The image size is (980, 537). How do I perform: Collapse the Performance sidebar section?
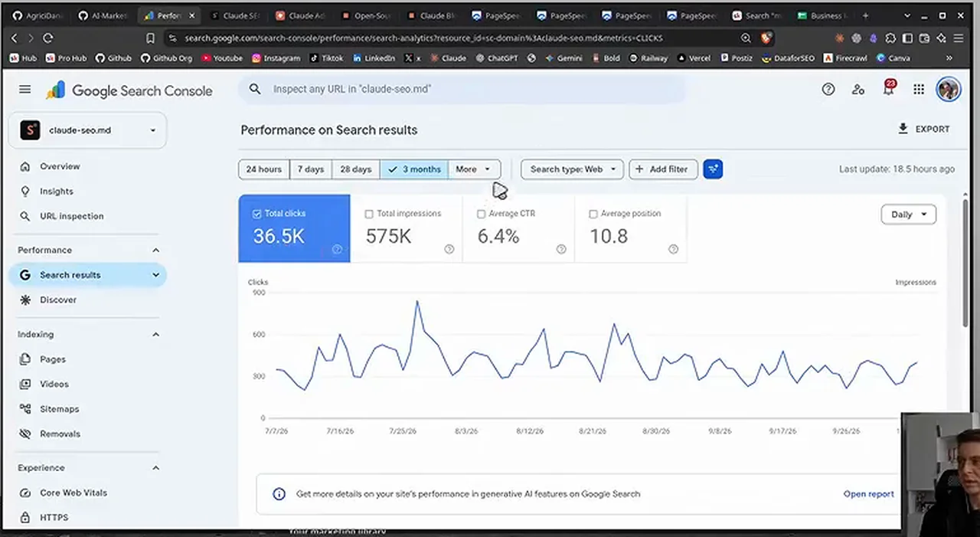(155, 250)
